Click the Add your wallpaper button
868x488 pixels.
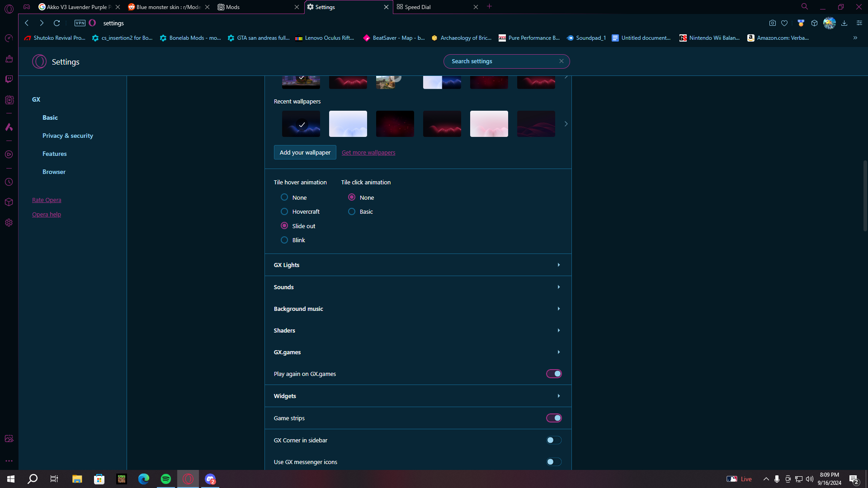pos(305,152)
